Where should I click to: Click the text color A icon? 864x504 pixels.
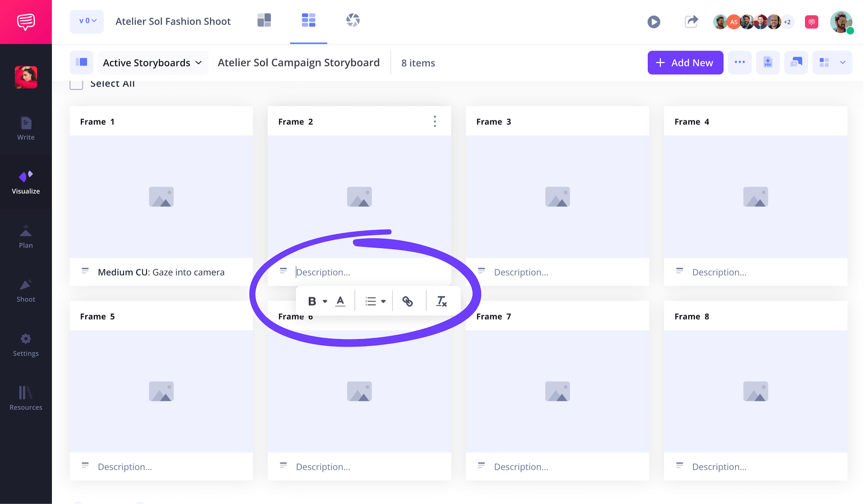340,301
